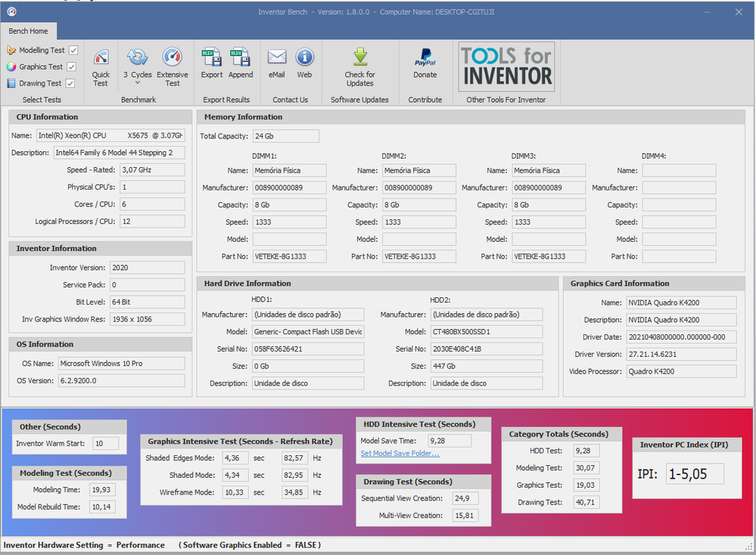This screenshot has width=756, height=555.
Task: Click the OS Name Microsoft Windows 10 Pro field
Action: pyautogui.click(x=122, y=363)
